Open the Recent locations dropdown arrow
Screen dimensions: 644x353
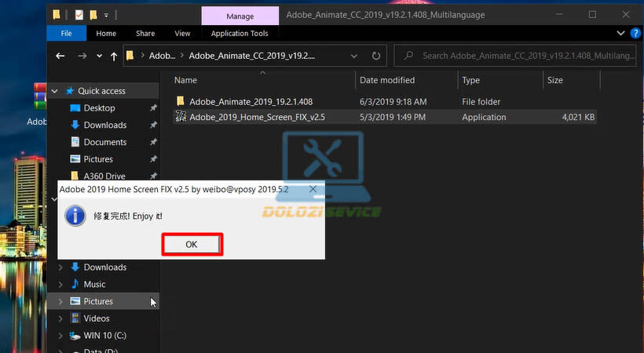98,56
